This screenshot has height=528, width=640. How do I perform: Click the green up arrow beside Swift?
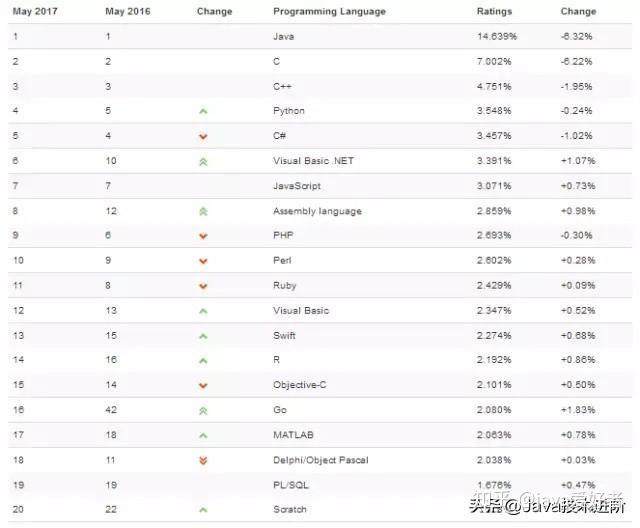(x=203, y=336)
